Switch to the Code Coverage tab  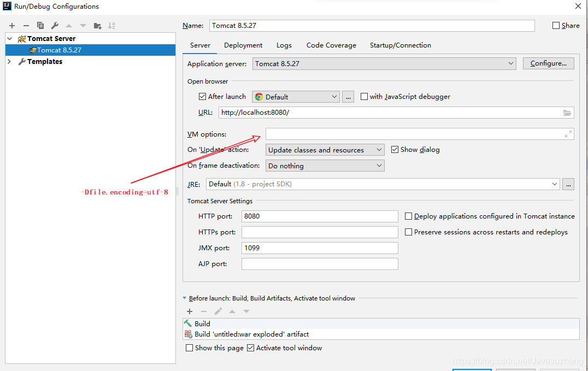click(x=331, y=45)
